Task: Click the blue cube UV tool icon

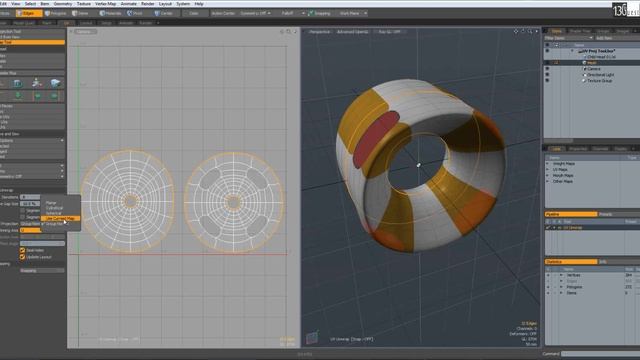Action: 18,83
